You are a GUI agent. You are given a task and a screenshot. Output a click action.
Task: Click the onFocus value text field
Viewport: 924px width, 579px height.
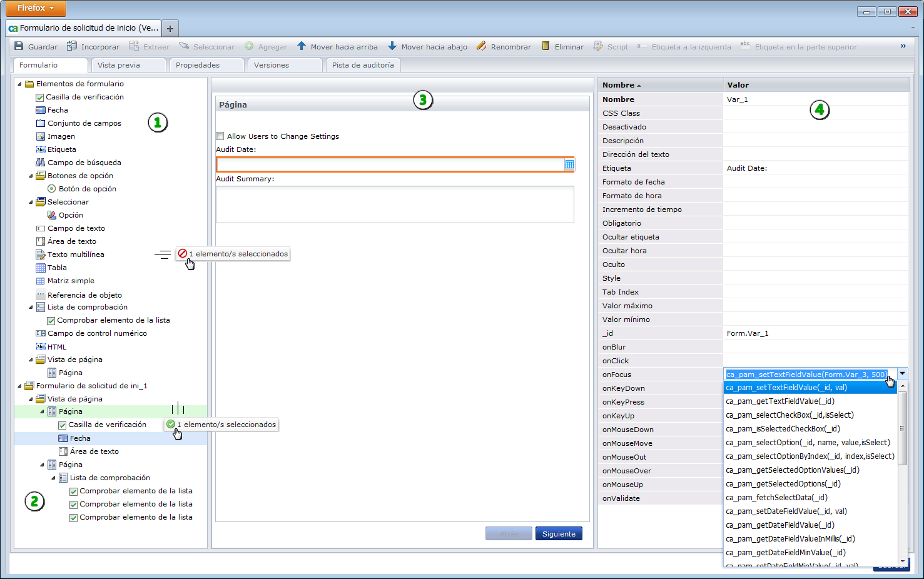pos(810,375)
